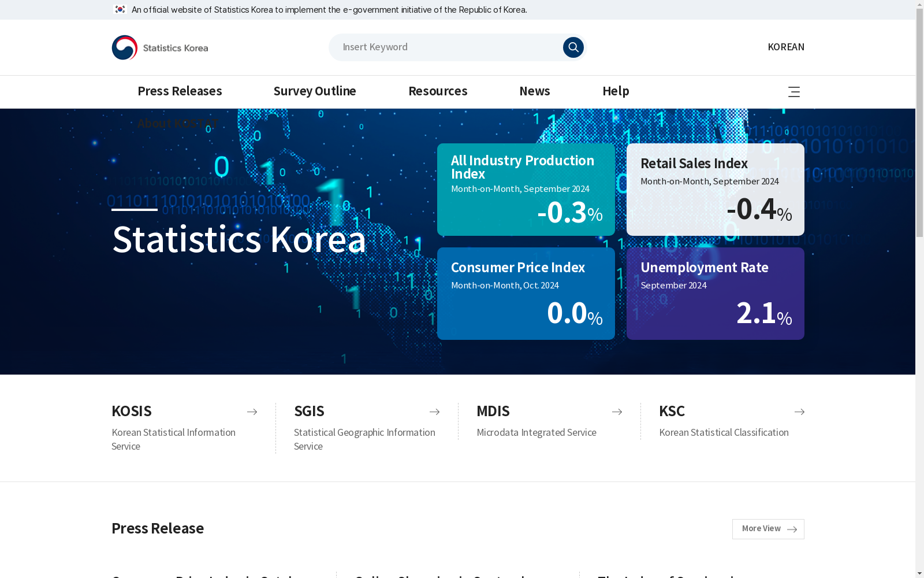The width and height of the screenshot is (924, 578).
Task: Open the Consumer Price Index card
Action: click(526, 294)
